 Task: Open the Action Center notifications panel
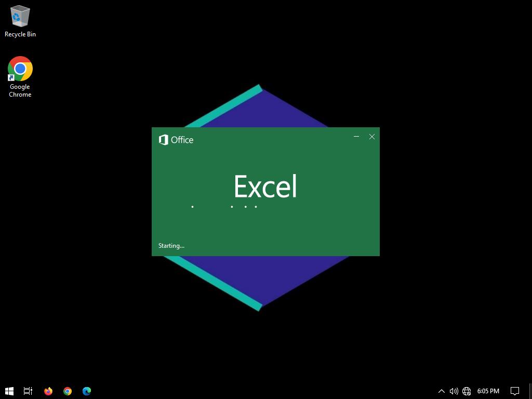click(x=514, y=391)
